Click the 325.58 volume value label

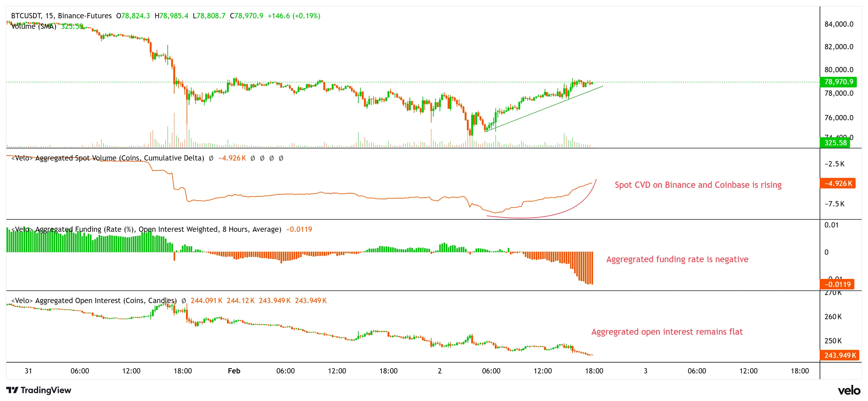(x=834, y=143)
